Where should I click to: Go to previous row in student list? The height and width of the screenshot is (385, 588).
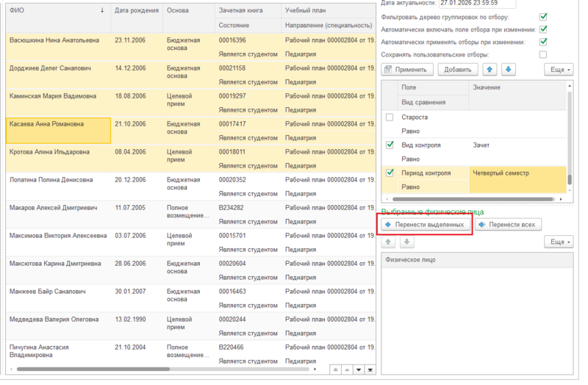[x=347, y=370]
